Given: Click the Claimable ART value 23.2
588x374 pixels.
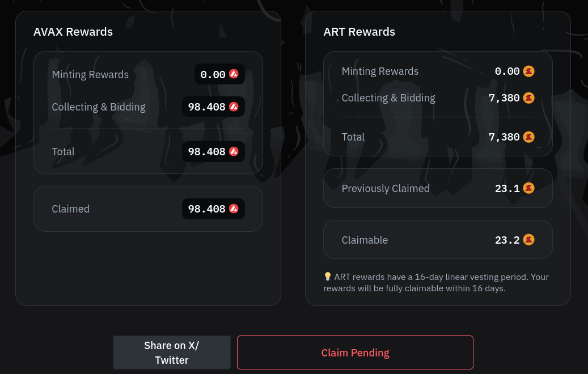Looking at the screenshot, I should coord(507,240).
